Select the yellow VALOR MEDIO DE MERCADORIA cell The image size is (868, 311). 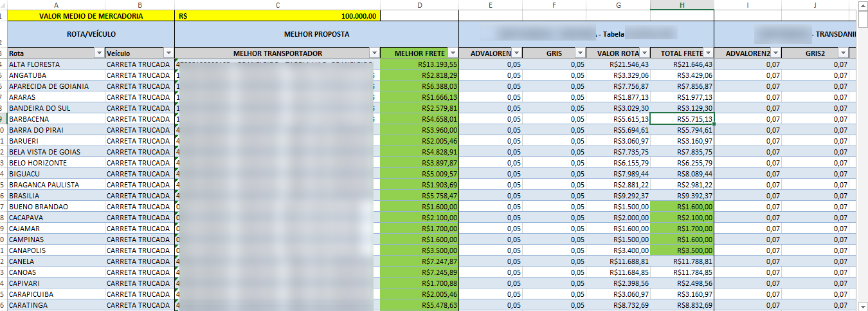[x=91, y=16]
